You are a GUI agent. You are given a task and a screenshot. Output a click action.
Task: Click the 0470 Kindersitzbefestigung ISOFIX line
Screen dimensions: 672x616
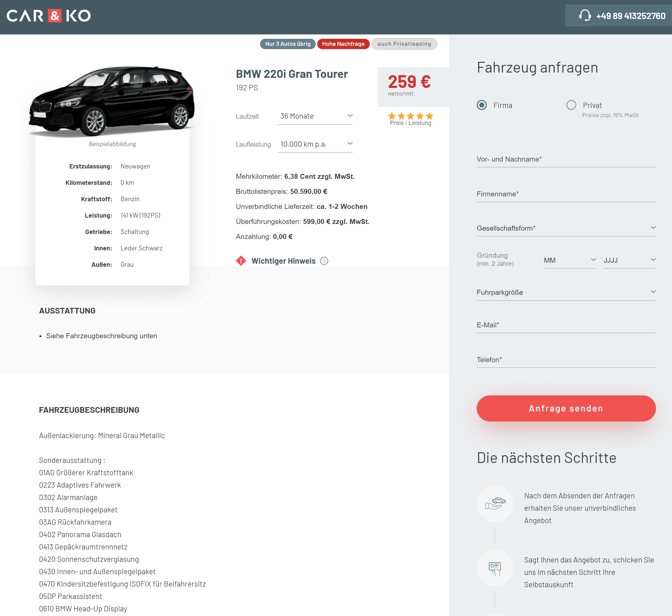pos(122,584)
